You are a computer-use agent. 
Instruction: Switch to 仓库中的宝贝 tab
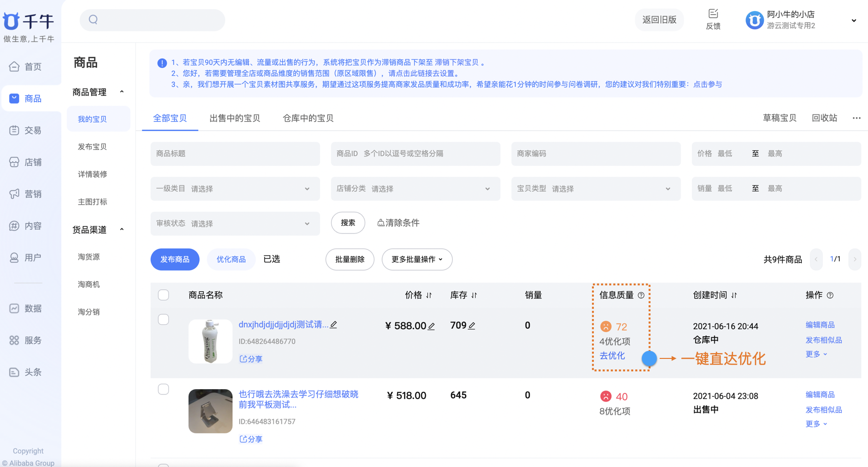point(308,118)
